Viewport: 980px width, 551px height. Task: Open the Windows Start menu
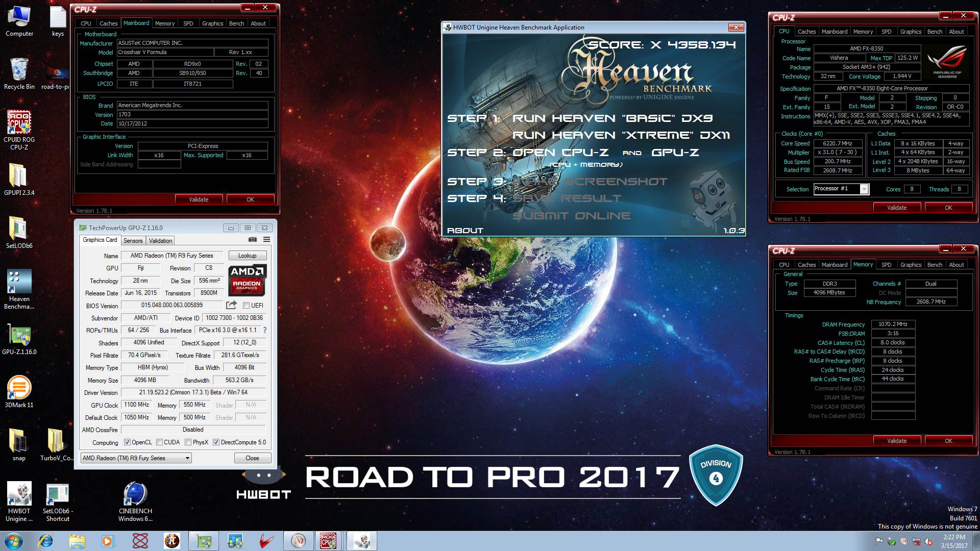[13, 541]
